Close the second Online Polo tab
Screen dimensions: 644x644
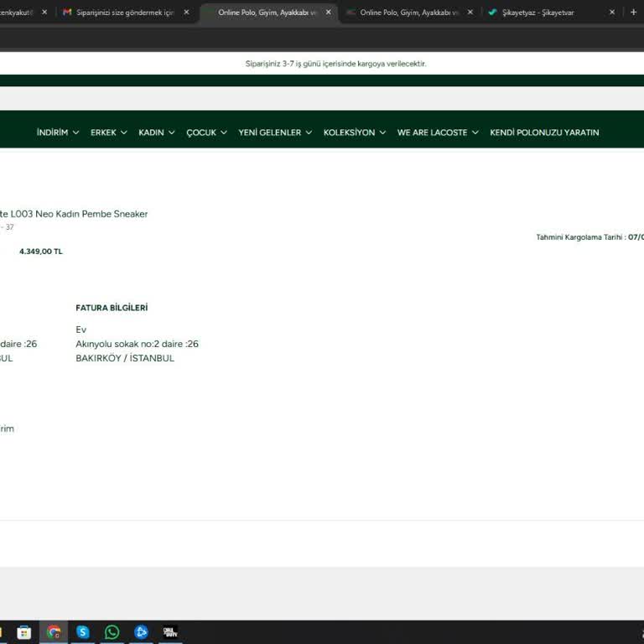pyautogui.click(x=470, y=13)
